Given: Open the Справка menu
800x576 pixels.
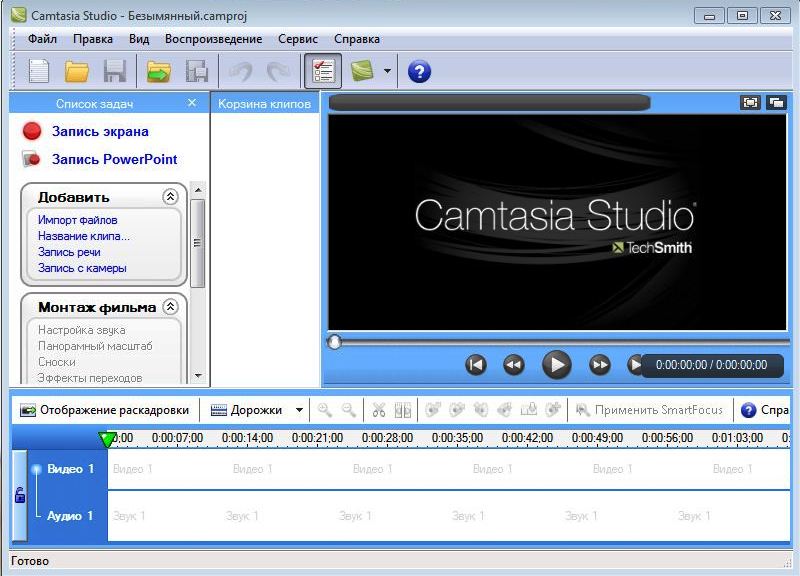Looking at the screenshot, I should pos(357,39).
